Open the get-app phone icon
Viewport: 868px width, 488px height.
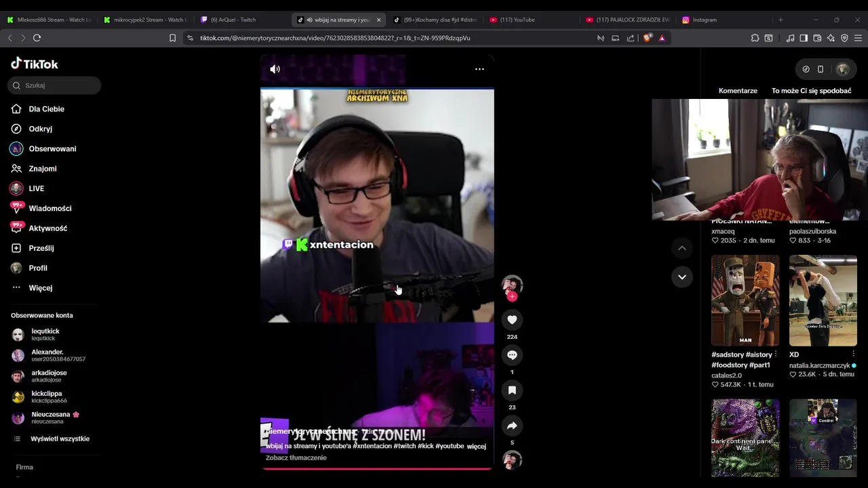[821, 69]
